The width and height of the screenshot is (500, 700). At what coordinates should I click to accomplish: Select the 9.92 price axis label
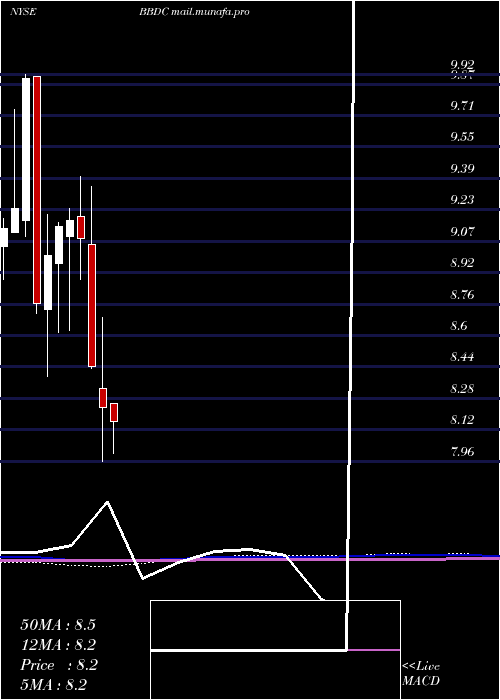462,65
